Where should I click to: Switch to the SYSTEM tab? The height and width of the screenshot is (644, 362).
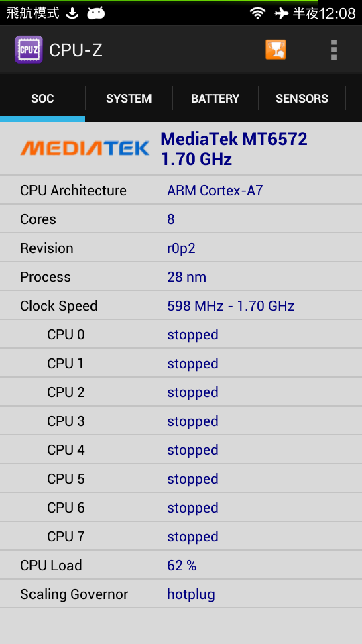129,99
